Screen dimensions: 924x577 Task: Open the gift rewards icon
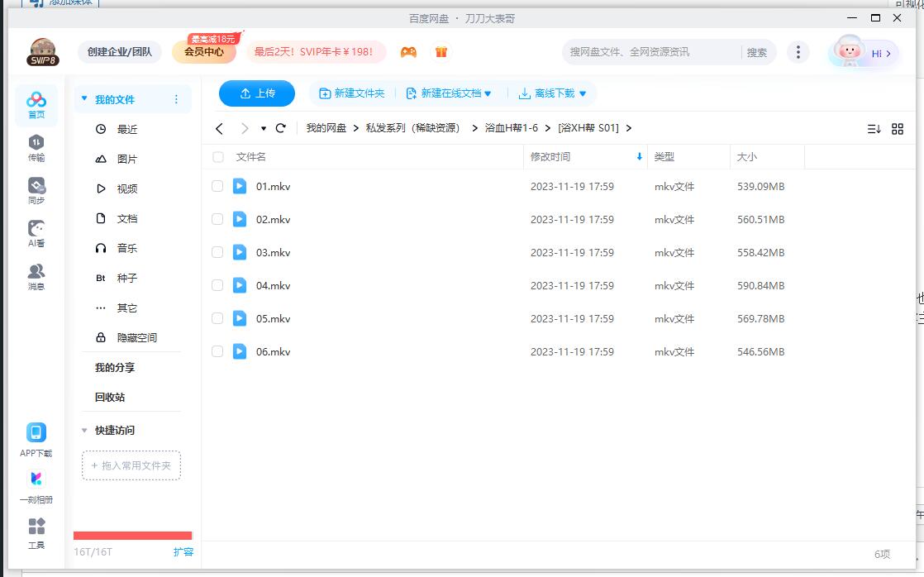click(442, 51)
